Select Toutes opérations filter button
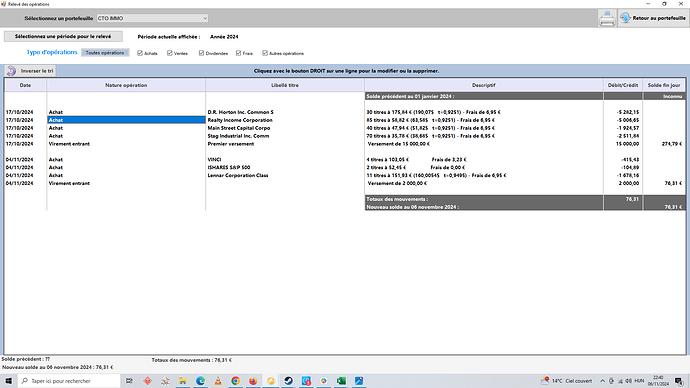 click(105, 53)
